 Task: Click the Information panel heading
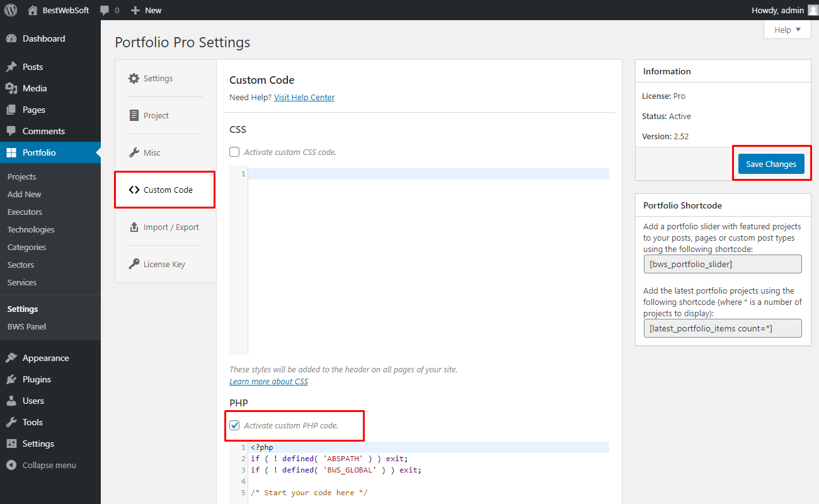click(x=667, y=71)
